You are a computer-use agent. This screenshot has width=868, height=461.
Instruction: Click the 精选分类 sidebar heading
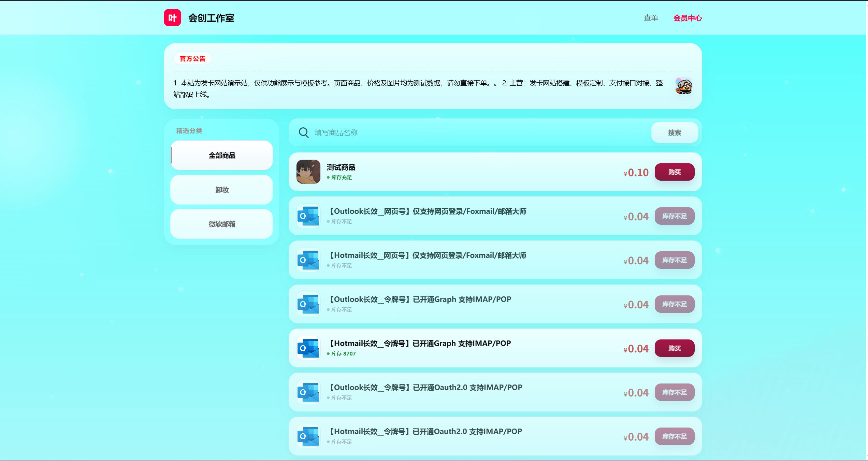click(x=189, y=131)
